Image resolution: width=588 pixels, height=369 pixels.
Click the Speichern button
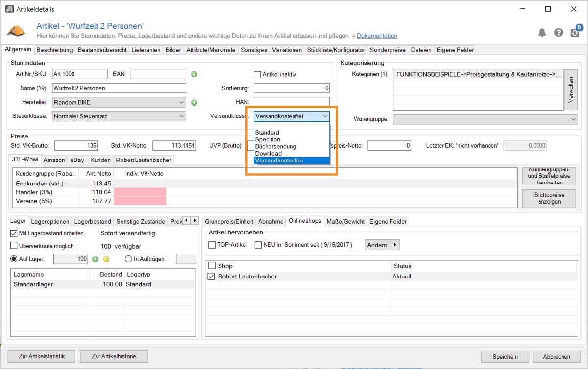pos(505,357)
